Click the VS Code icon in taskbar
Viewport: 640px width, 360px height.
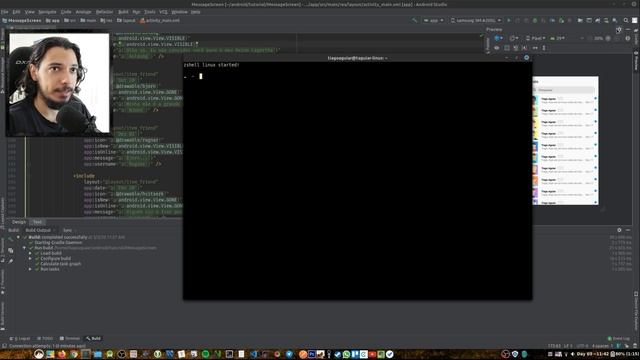pos(253,354)
